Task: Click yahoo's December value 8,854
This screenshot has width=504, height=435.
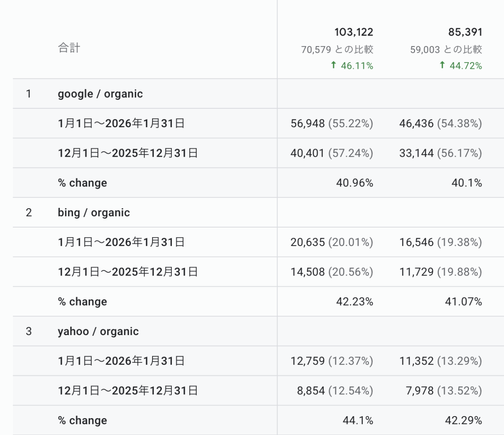Action: [x=311, y=391]
